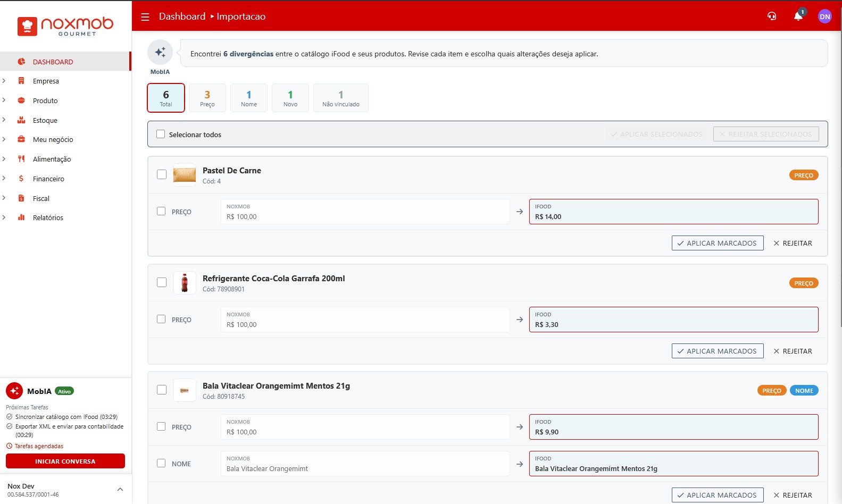Click the Relatórios bar chart icon

click(21, 217)
